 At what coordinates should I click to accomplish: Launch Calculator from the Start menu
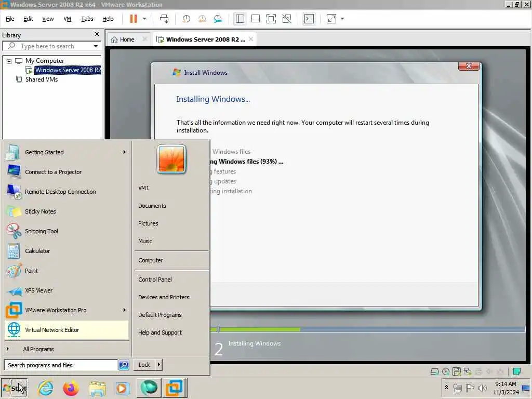[x=67, y=251]
